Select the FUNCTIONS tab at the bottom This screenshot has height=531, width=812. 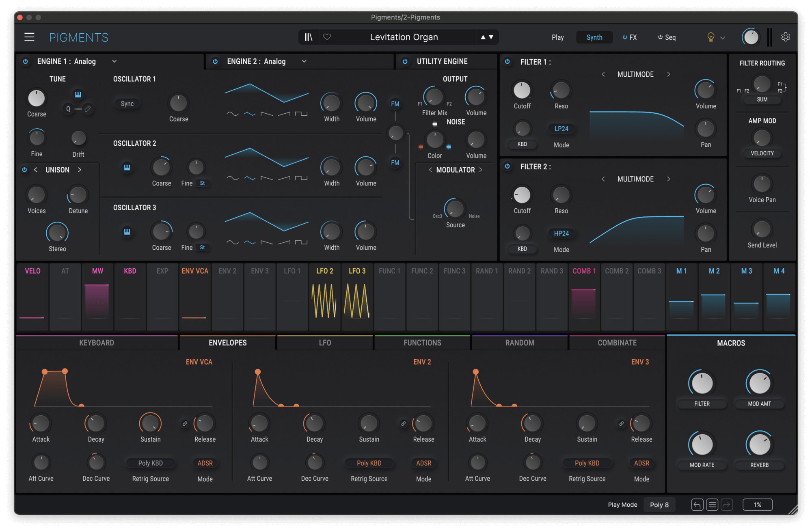pos(422,342)
